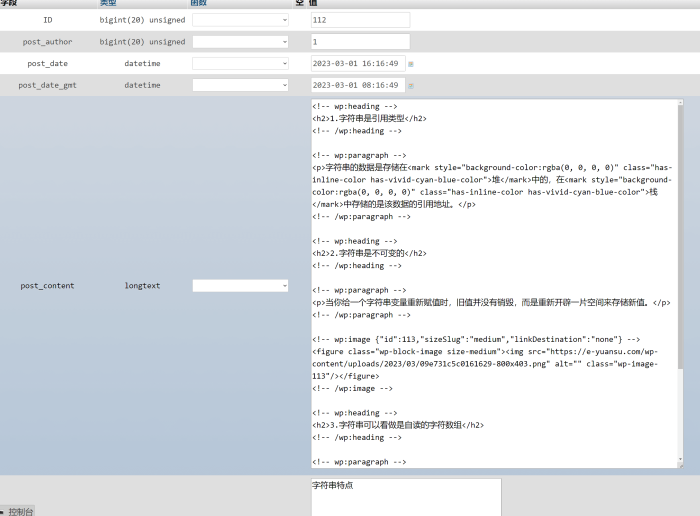This screenshot has width=700, height=516.
Task: Open function dropdown for post_date
Action: (x=240, y=63)
